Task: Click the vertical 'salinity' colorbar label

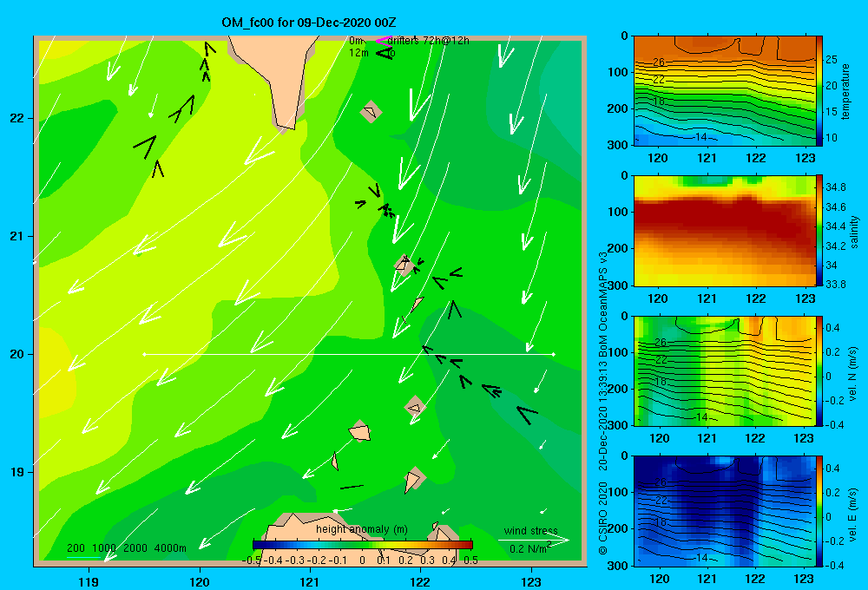Action: pos(854,232)
